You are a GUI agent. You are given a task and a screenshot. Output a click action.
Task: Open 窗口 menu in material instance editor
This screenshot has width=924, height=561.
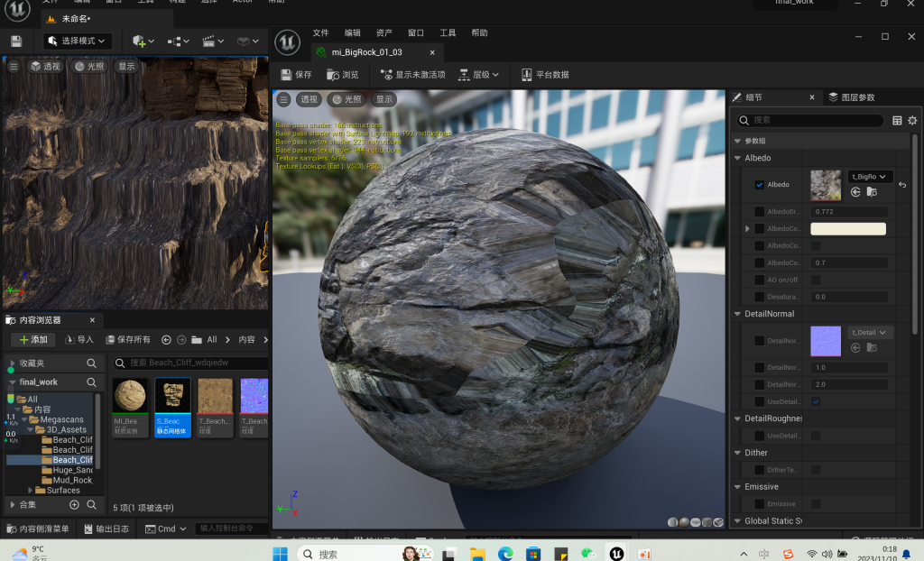pos(416,33)
